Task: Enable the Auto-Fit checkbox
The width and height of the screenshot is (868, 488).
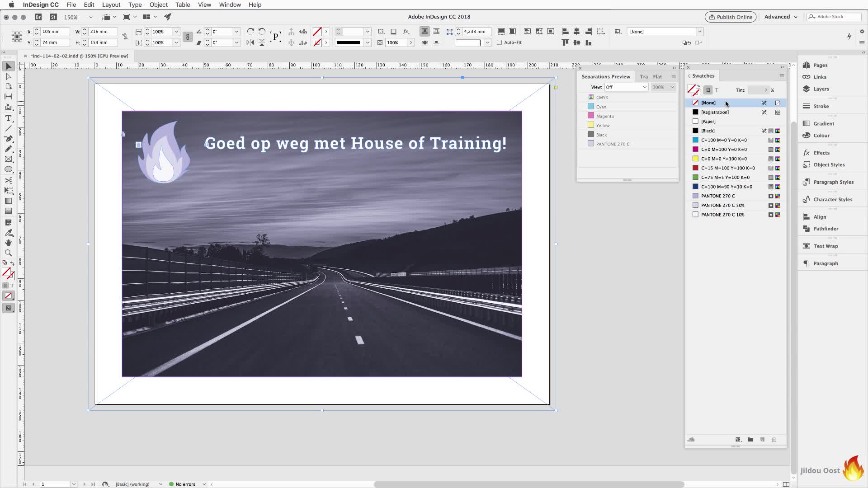Action: tap(500, 42)
